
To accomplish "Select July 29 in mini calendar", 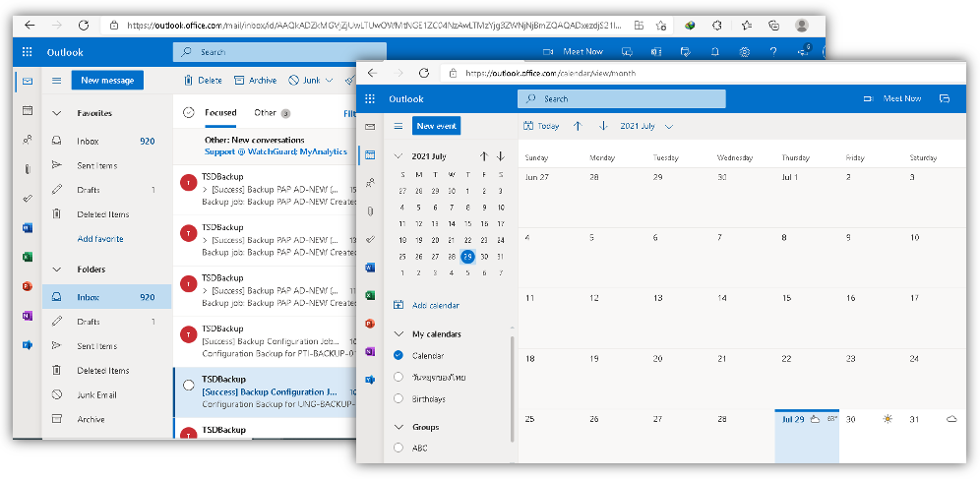I will [467, 257].
